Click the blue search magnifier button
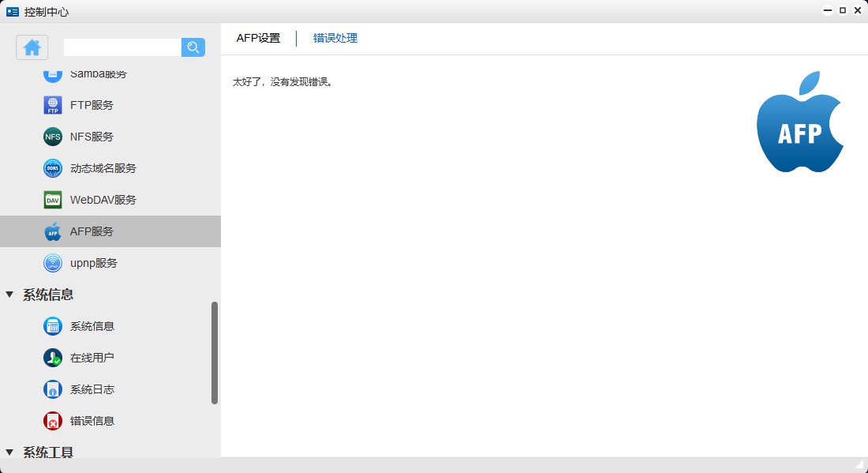Screen dimensions: 868x473 [193, 47]
